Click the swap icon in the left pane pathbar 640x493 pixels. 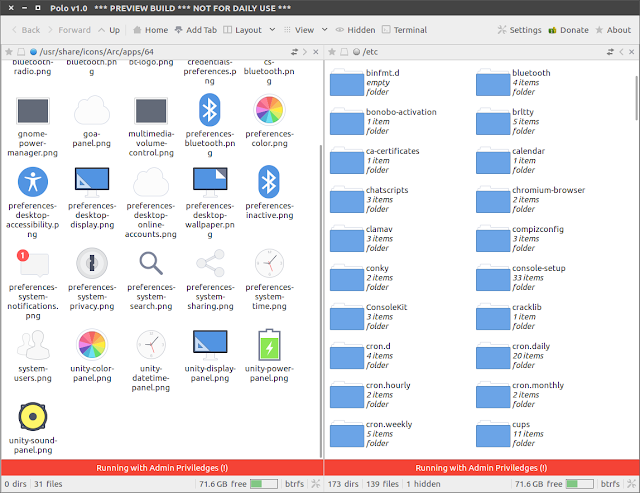click(x=294, y=52)
